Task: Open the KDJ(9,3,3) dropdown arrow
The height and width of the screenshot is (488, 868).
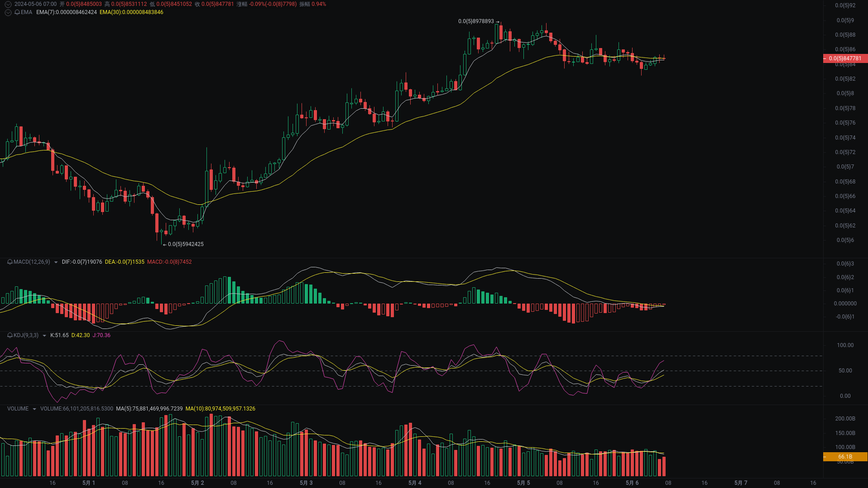Action: [44, 336]
